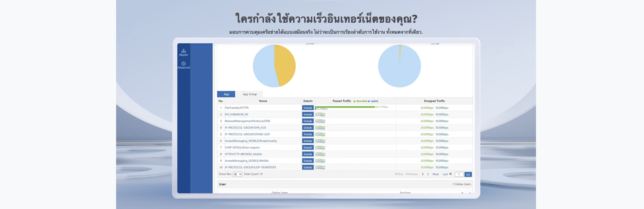The image size is (644, 209).
Task: Click the First page arrow icon
Action: pos(396,174)
